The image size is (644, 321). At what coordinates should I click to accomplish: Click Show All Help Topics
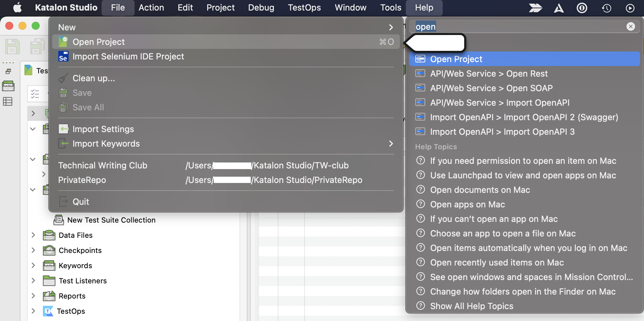coord(471,306)
